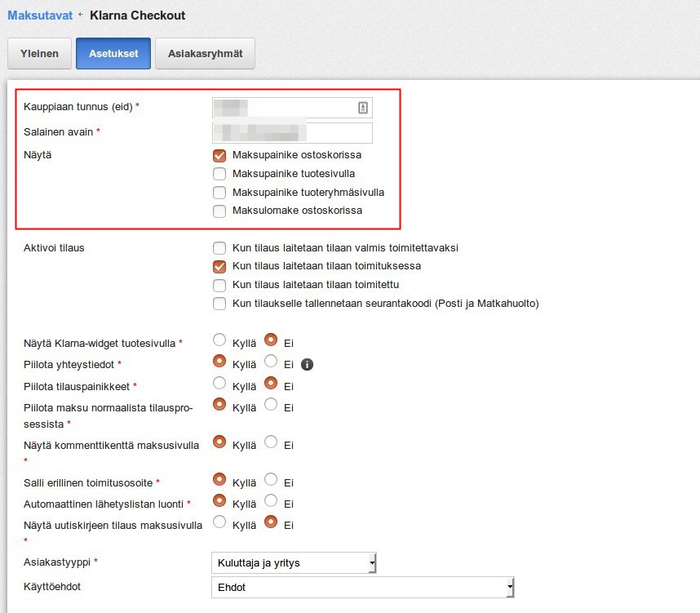Tick Maksulomake ostoskorissa checkbox

219,211
